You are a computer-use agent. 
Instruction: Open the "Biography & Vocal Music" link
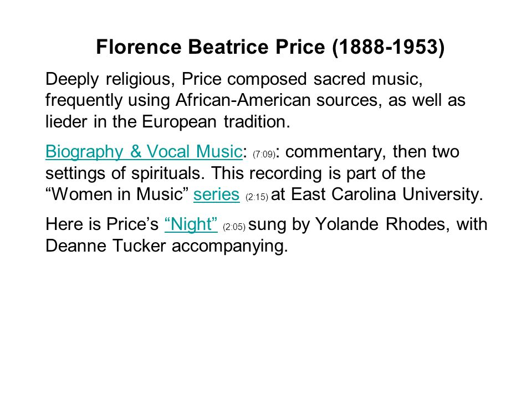(x=144, y=152)
